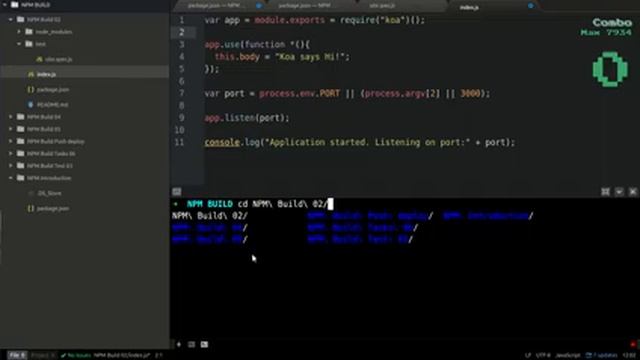Expand the NPM Build Tasks 06 folder
This screenshot has width=640, height=360.
(11, 153)
